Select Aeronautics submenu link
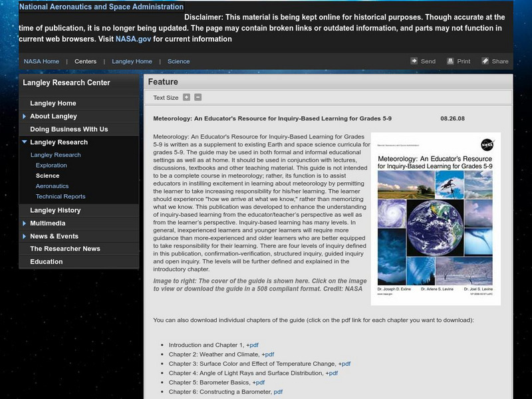Viewport: 532px width, 399px height. [53, 186]
